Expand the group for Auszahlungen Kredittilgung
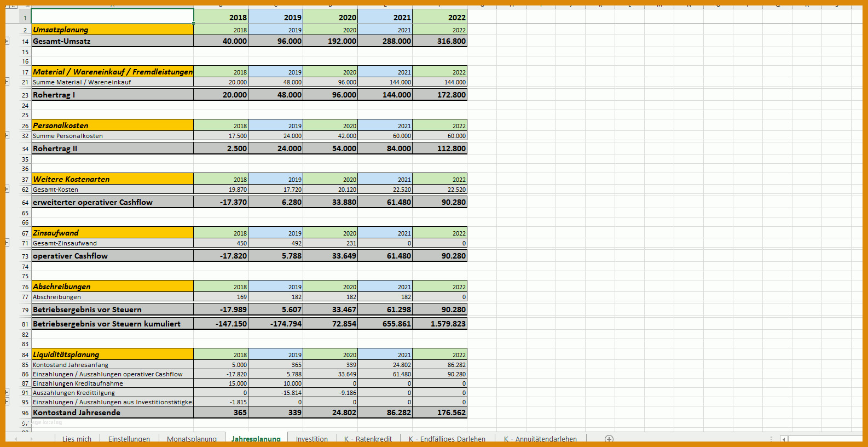Screen dimensions: 868x447 tap(7, 392)
